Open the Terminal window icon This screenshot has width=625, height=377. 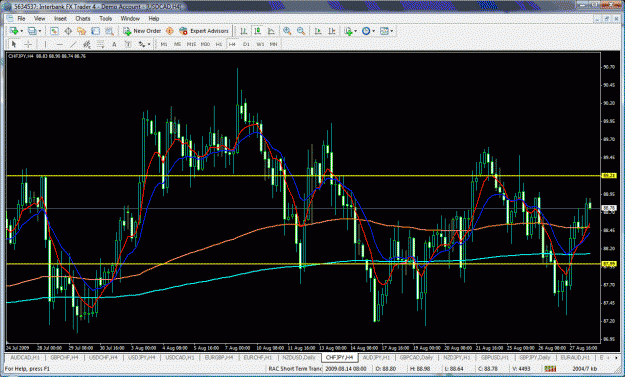tap(95, 31)
